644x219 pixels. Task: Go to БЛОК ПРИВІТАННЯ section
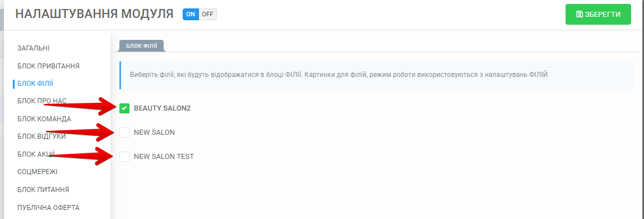tap(48, 66)
